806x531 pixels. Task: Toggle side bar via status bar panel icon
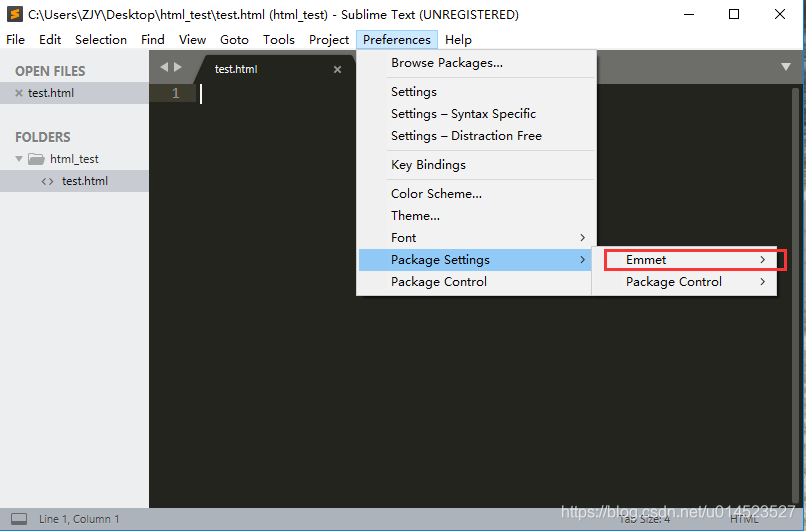[x=19, y=519]
